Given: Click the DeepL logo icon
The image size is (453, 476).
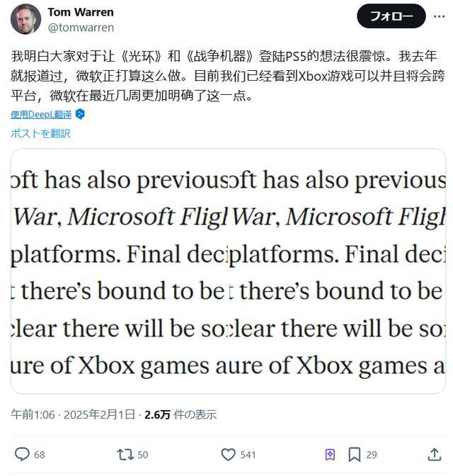Looking at the screenshot, I should [80, 115].
